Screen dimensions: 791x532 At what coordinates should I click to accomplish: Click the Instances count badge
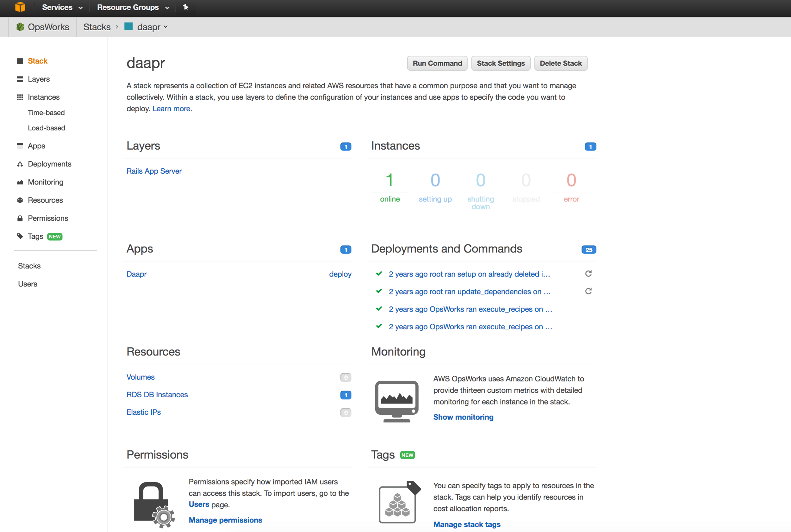point(590,146)
